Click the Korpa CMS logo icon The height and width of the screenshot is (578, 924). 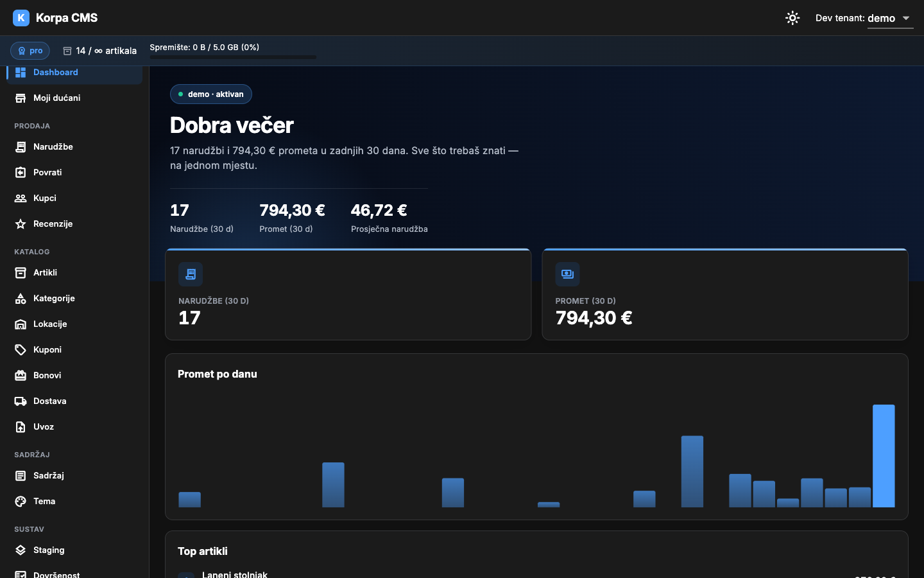click(21, 18)
